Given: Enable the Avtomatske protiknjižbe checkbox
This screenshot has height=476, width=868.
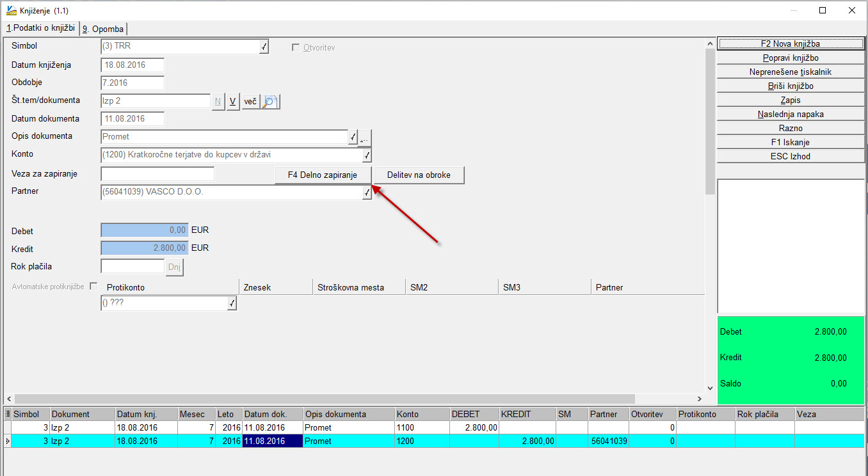Looking at the screenshot, I should (93, 286).
